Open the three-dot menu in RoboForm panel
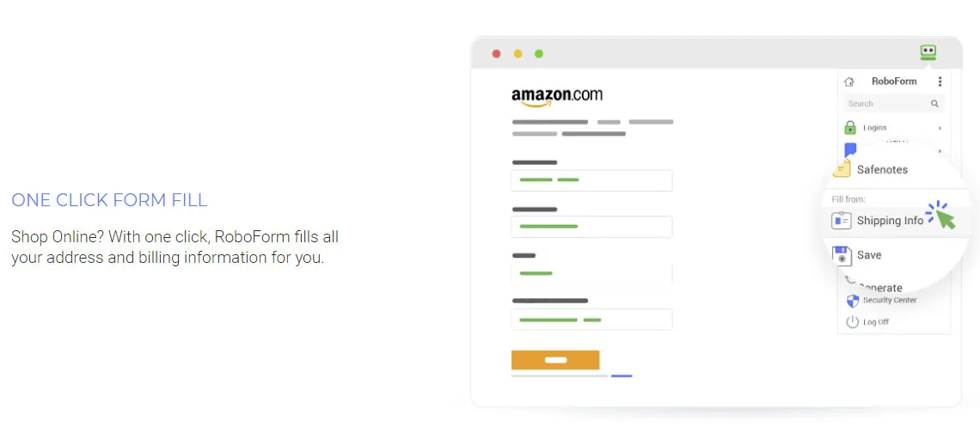The image size is (980, 439). tap(940, 82)
